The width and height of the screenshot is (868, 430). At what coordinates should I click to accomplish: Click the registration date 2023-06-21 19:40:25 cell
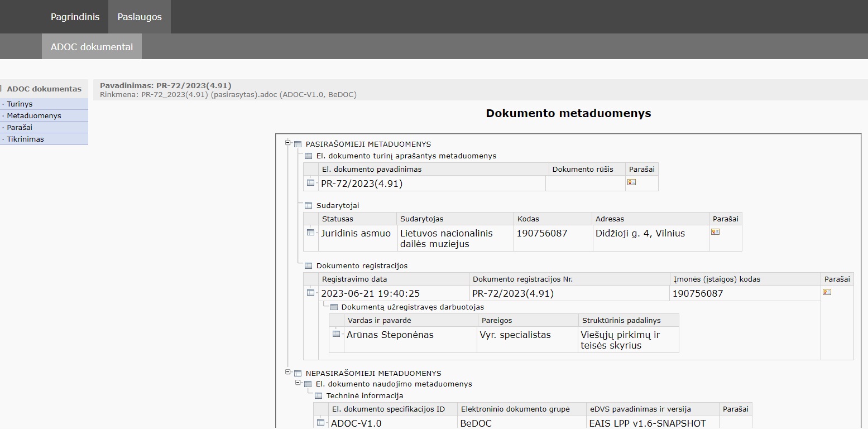point(370,293)
